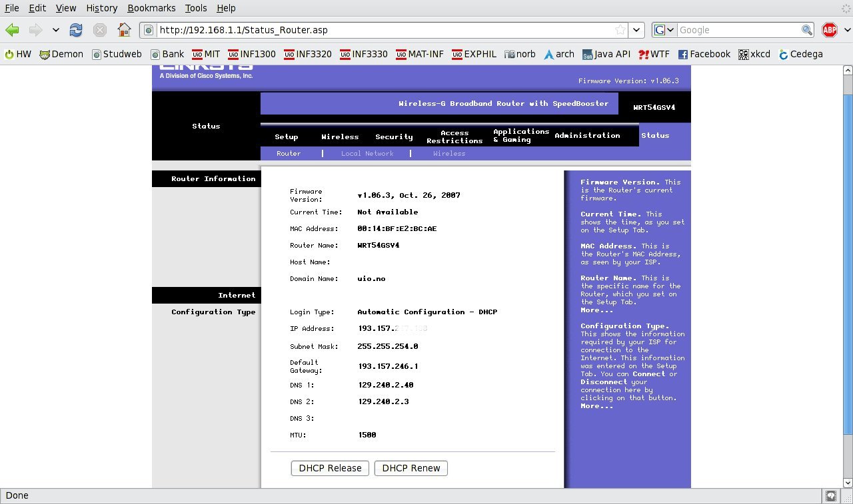
Task: Open the WTF bookmark
Action: click(x=654, y=54)
